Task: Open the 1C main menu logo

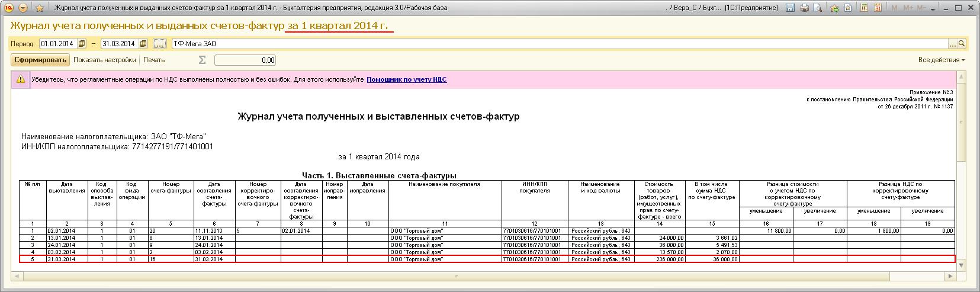Action: point(9,8)
